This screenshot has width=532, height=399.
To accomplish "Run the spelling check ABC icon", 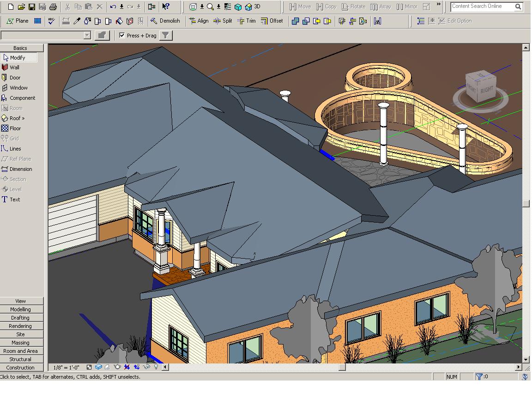I will [x=52, y=21].
